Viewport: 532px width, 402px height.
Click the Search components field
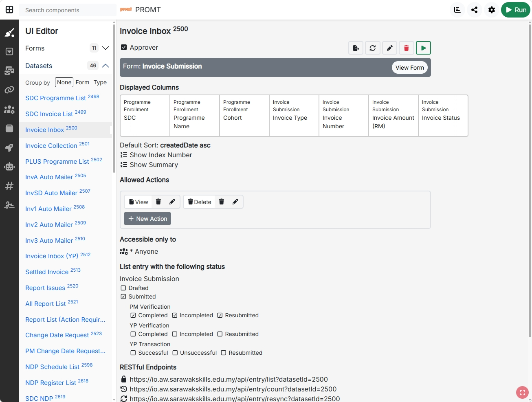pos(68,10)
